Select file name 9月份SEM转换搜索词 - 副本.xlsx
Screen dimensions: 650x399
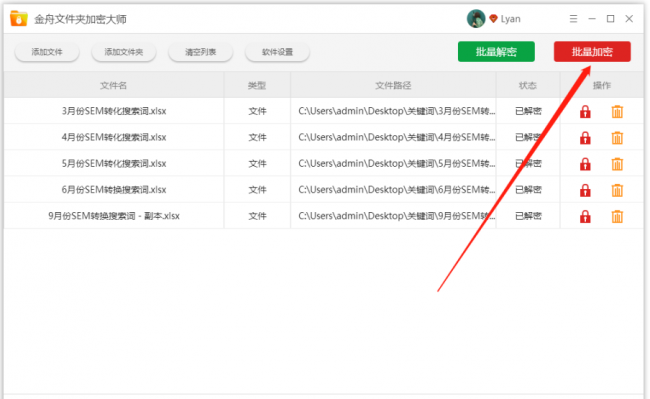[114, 216]
